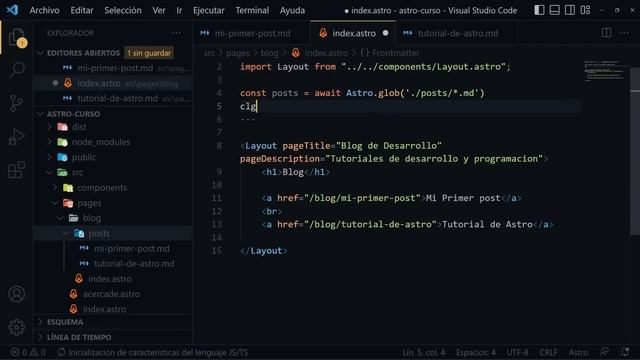The height and width of the screenshot is (360, 640).
Task: Open the Ir menu
Action: (x=179, y=10)
